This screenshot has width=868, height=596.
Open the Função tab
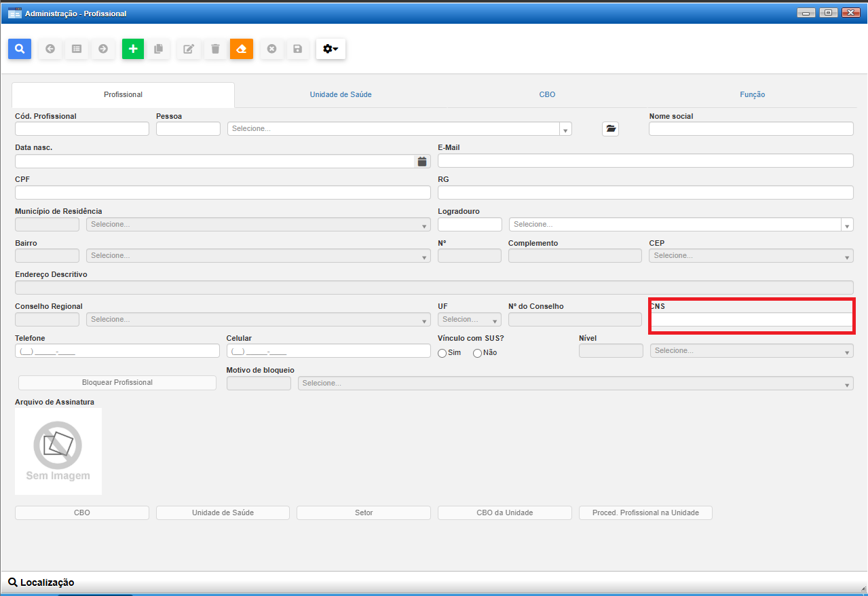tap(752, 94)
